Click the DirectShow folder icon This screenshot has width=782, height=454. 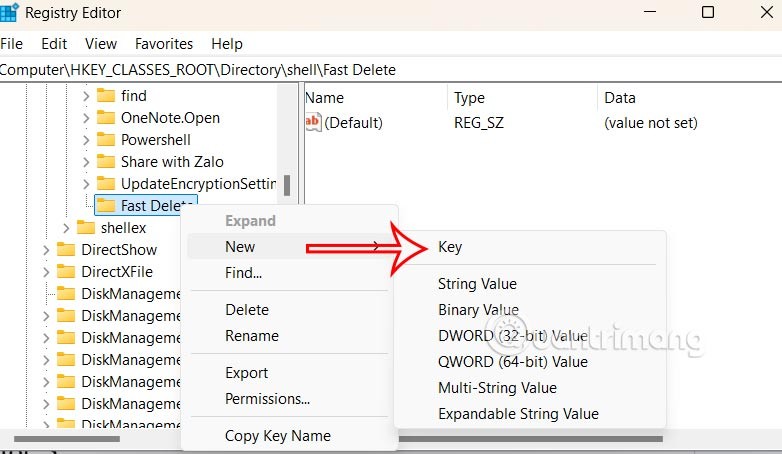point(66,250)
